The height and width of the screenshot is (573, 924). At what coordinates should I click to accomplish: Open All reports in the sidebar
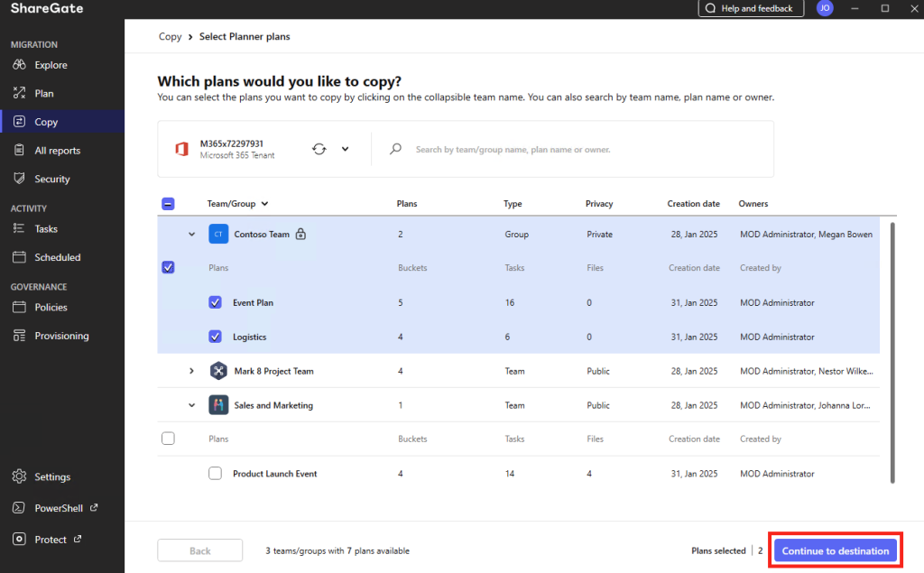click(x=57, y=151)
